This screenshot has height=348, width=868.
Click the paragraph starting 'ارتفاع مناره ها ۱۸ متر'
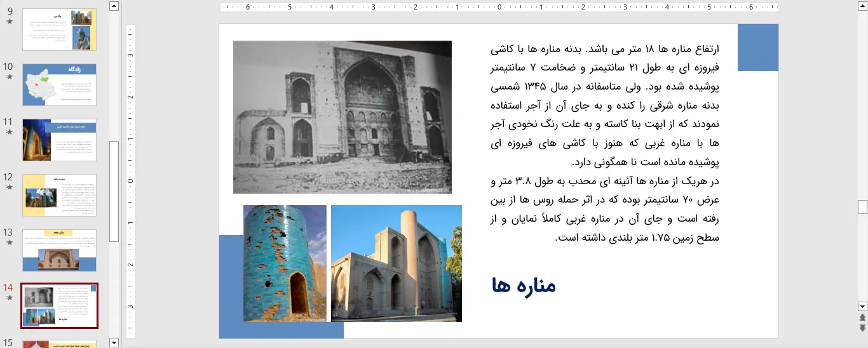click(x=605, y=105)
